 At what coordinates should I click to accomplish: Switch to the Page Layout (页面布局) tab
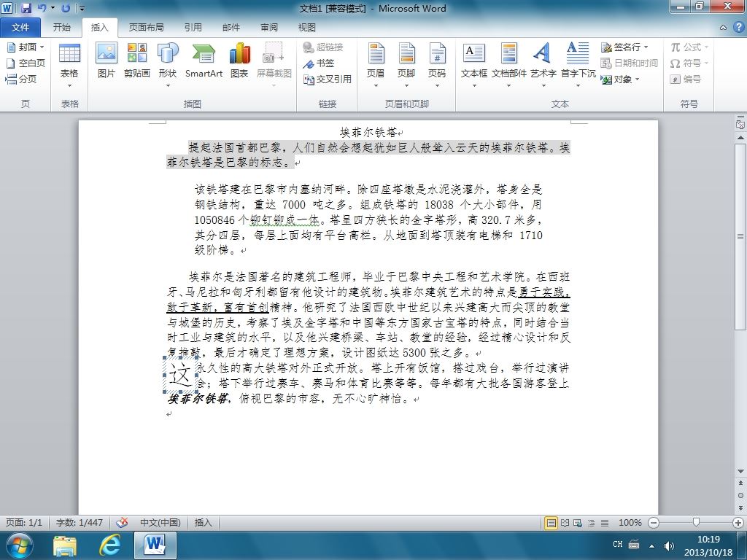tap(146, 28)
